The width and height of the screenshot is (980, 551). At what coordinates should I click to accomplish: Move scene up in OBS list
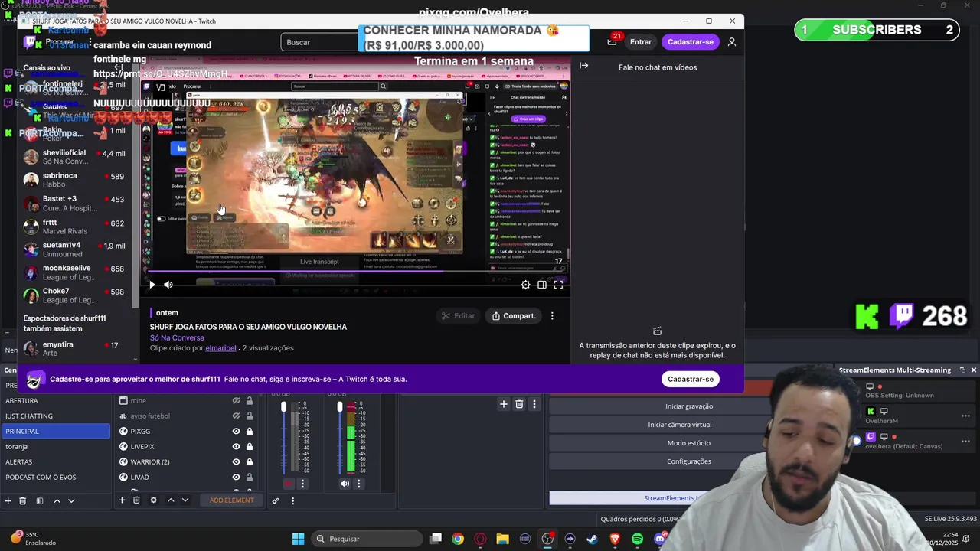(x=57, y=500)
